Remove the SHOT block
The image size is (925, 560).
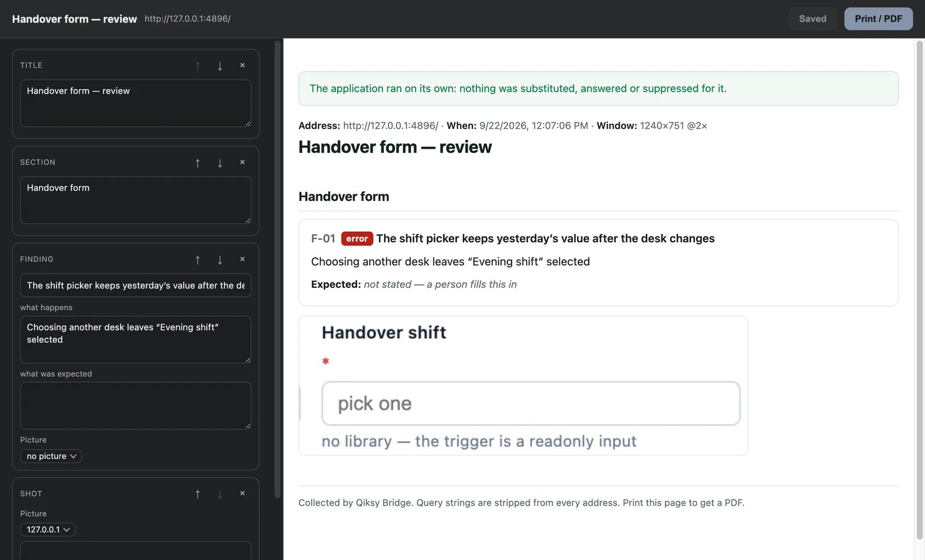(242, 494)
